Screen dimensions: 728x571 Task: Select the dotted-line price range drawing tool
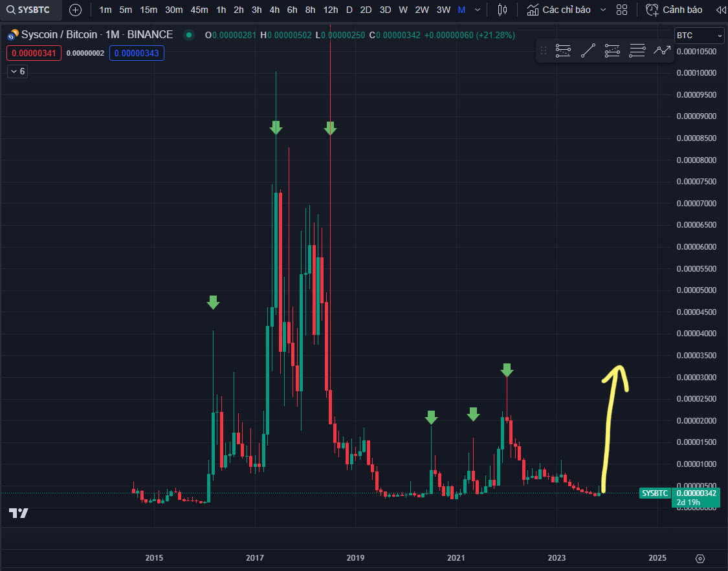[x=612, y=50]
